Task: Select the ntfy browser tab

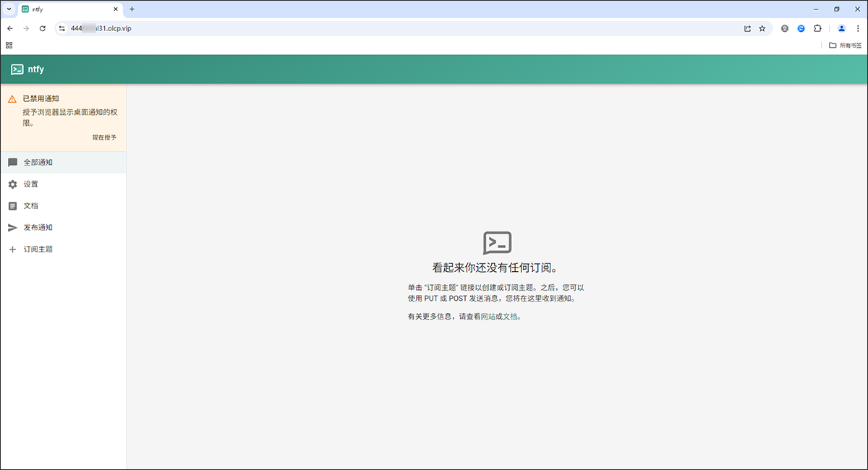Action: coord(69,9)
